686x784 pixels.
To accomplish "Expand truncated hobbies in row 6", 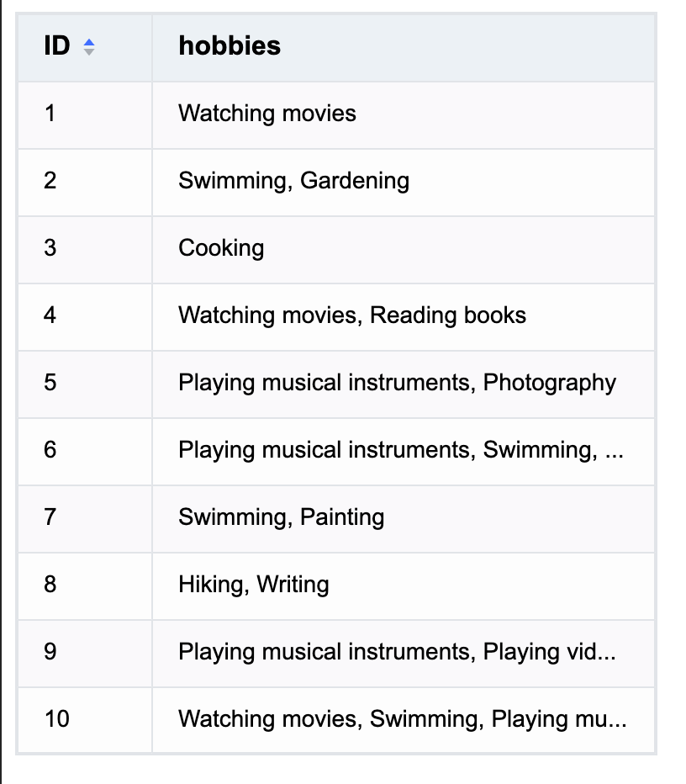I will tap(404, 452).
